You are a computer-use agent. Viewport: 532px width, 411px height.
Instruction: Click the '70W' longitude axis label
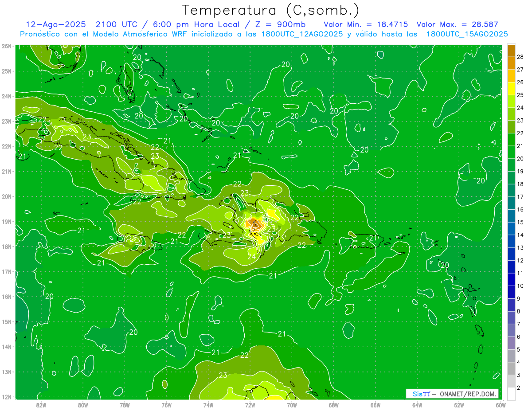coord(292,405)
